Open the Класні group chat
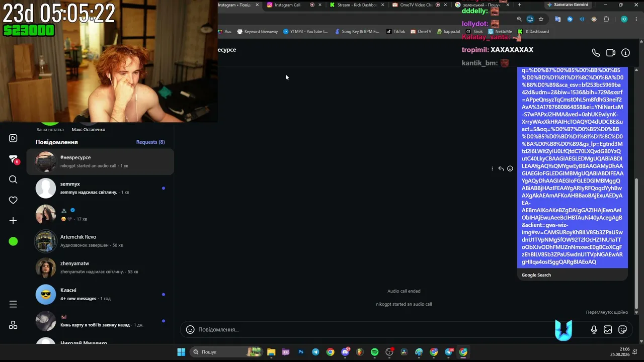Screen dimensions: 644x362 click(x=100, y=294)
